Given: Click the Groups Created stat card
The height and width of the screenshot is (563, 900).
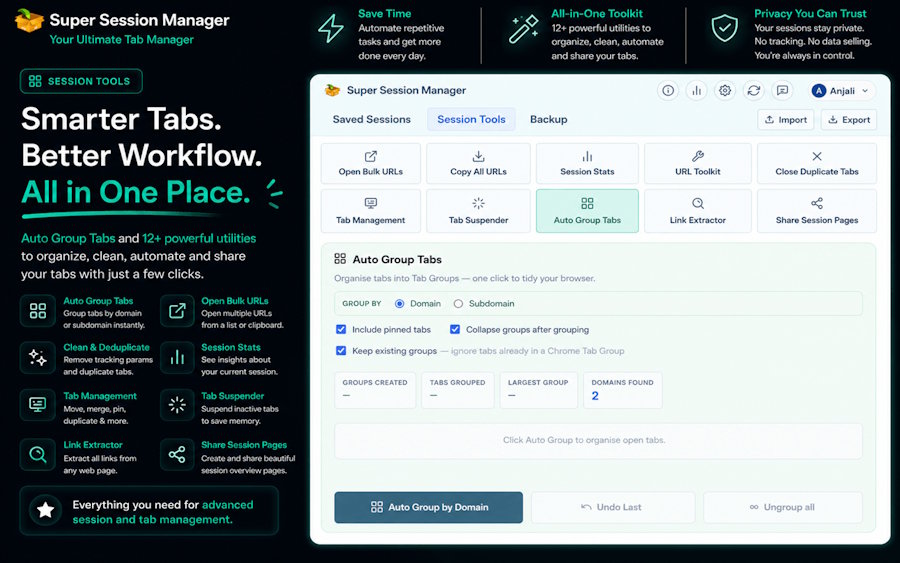Looking at the screenshot, I should [x=375, y=390].
